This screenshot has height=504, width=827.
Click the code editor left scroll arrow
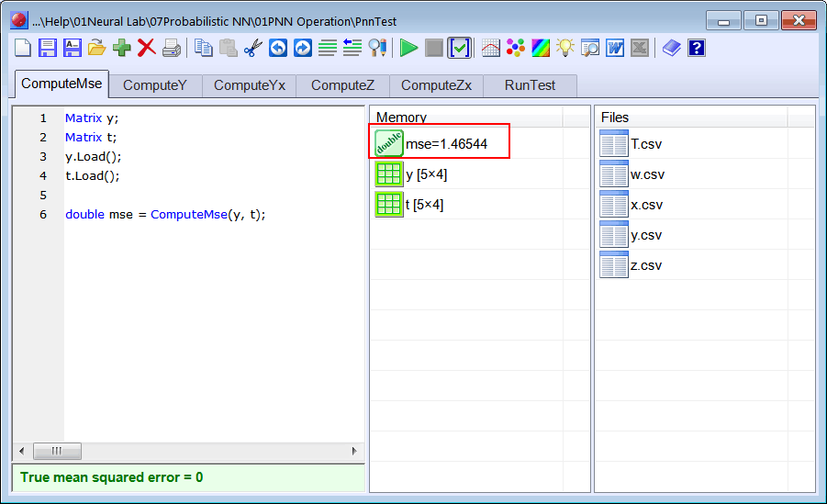(22, 452)
